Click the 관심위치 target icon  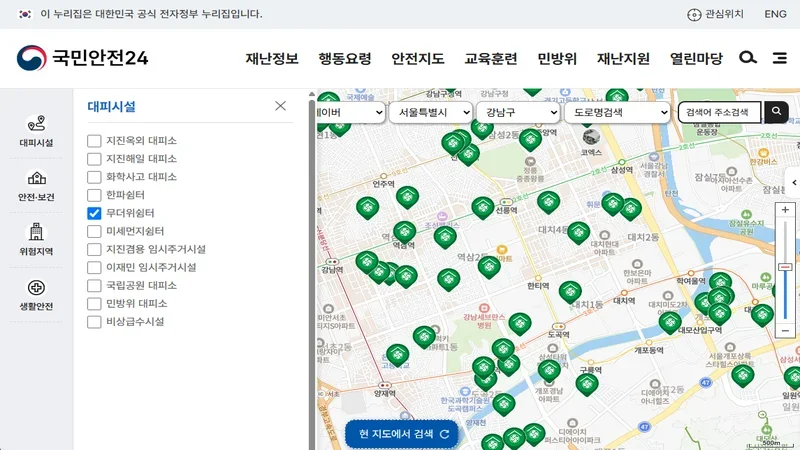(694, 15)
